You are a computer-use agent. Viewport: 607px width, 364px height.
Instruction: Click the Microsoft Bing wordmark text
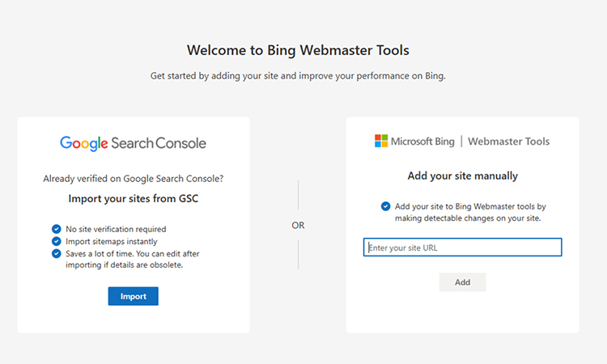coord(422,142)
